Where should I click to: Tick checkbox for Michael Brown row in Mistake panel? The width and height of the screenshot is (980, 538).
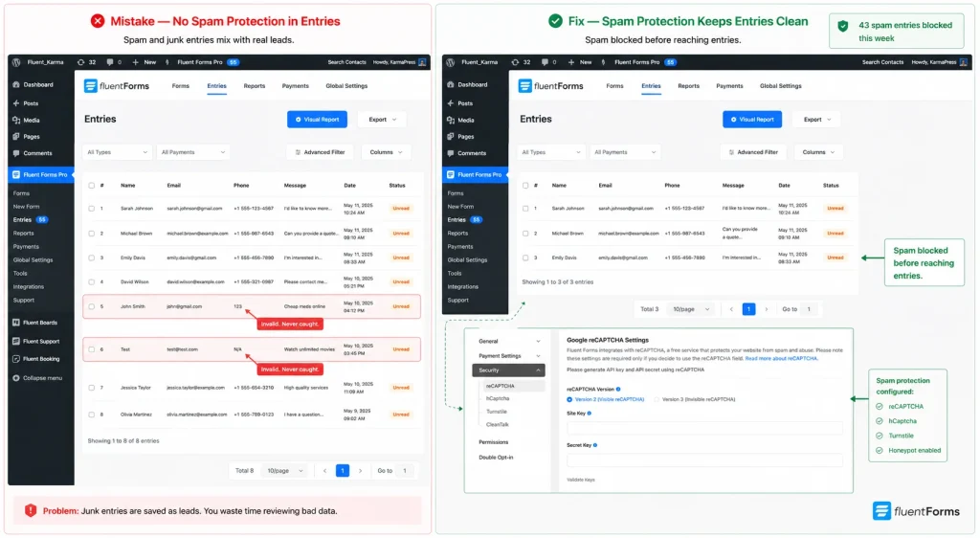coord(91,234)
